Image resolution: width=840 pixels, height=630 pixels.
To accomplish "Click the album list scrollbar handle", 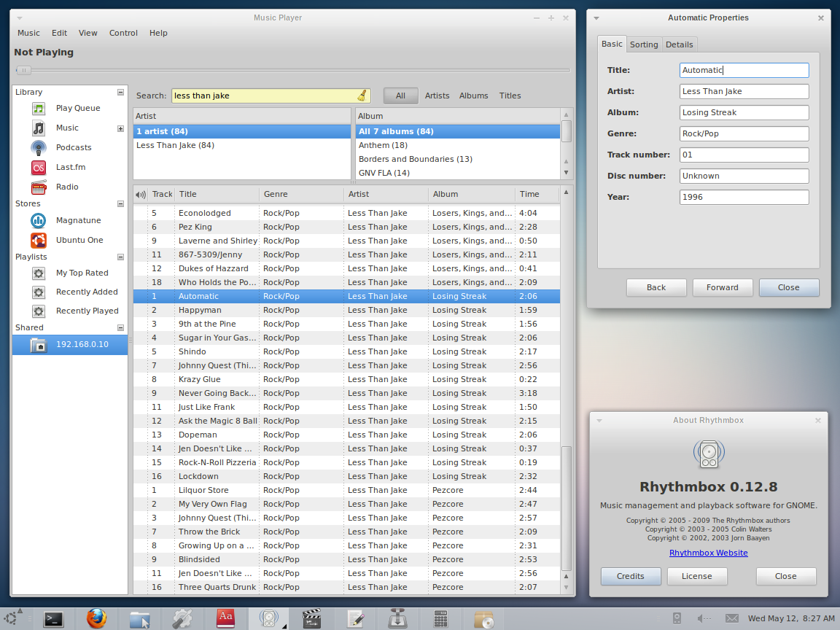I will (567, 131).
